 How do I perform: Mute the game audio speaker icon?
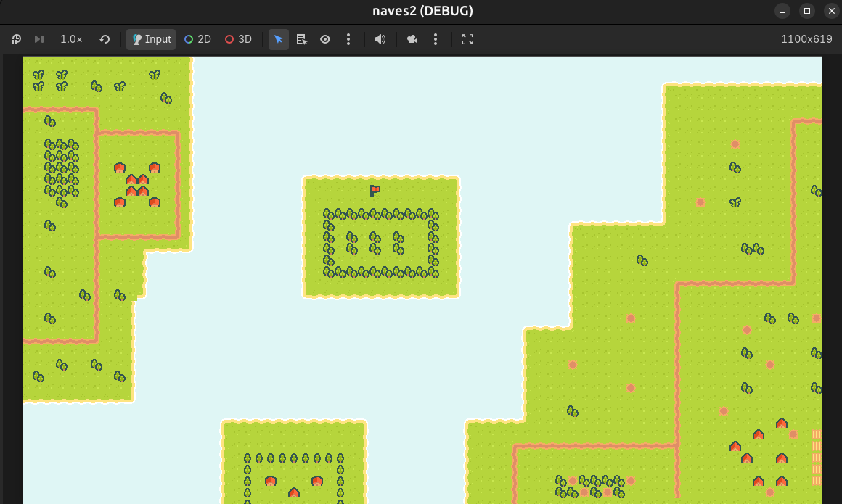(x=380, y=39)
